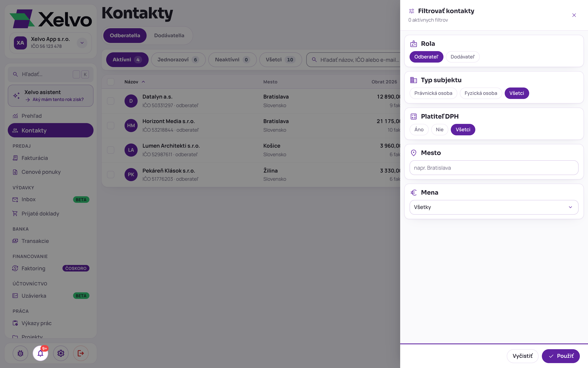Click the HM avatar for Horizont Media
This screenshot has width=588, height=368.
pos(131,125)
